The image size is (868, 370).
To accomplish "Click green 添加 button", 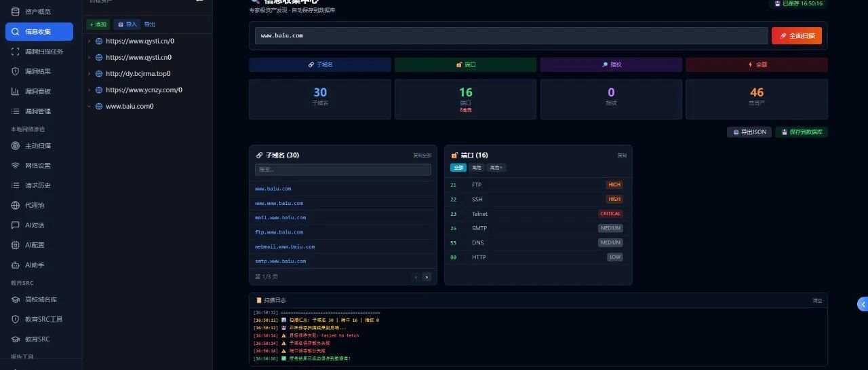I will point(98,24).
